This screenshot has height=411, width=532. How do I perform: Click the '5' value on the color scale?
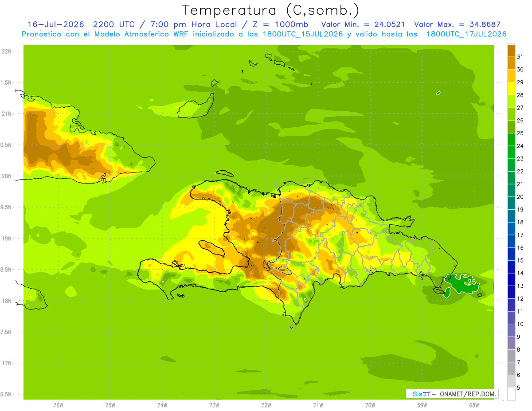coord(519,388)
